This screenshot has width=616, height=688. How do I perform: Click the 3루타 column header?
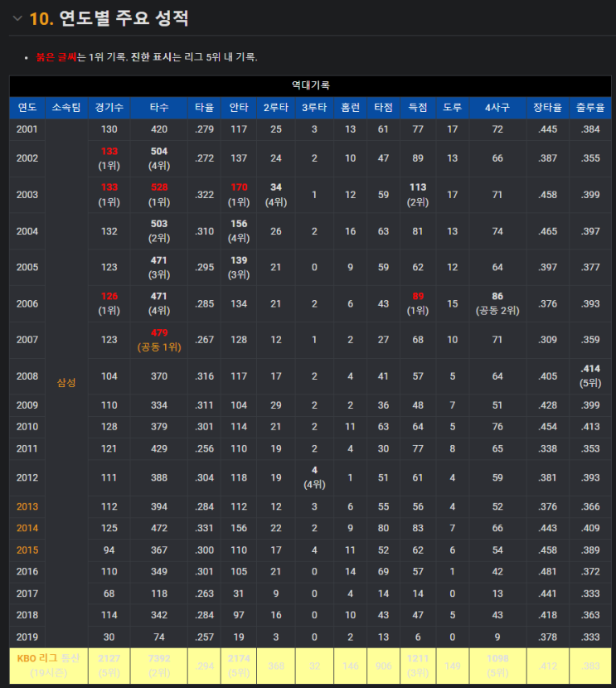point(314,108)
